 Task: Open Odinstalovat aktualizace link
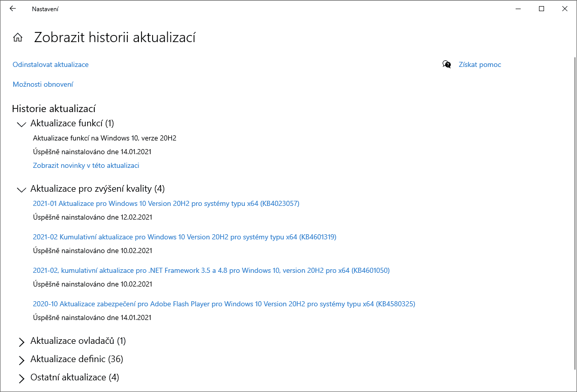51,64
